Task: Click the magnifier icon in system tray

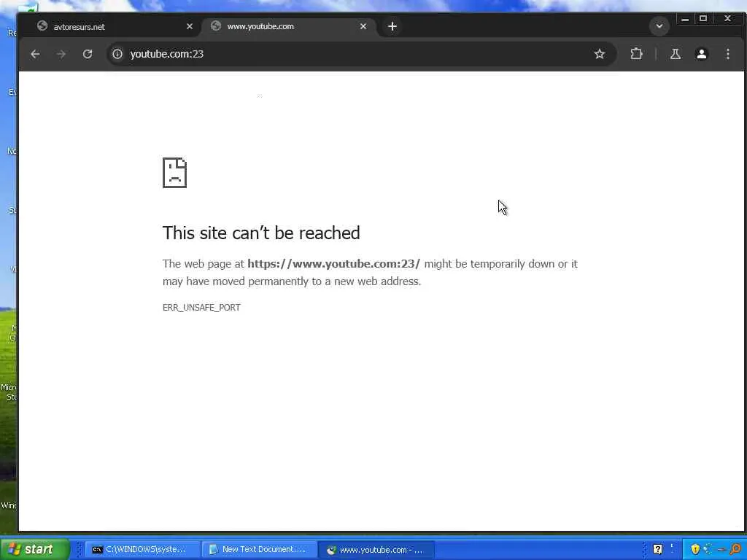Action: tap(736, 550)
